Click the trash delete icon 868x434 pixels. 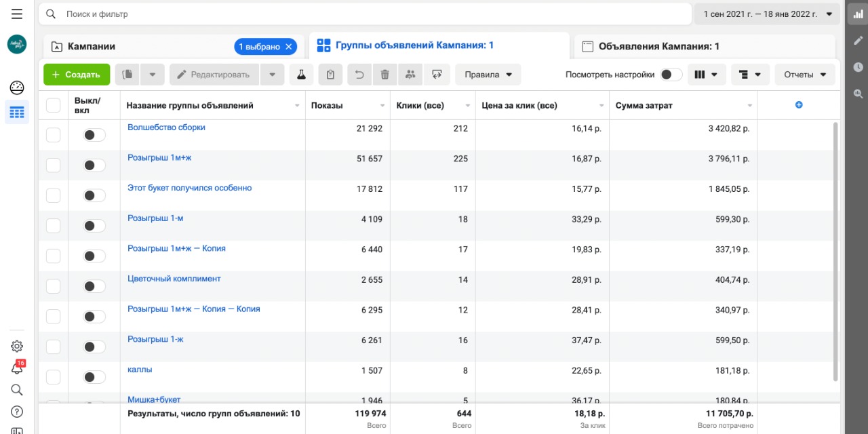(384, 75)
